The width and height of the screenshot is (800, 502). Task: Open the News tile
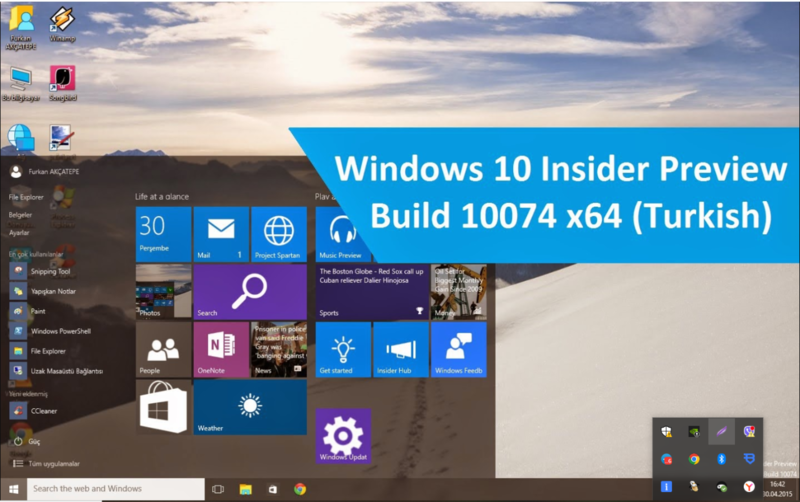click(x=279, y=349)
